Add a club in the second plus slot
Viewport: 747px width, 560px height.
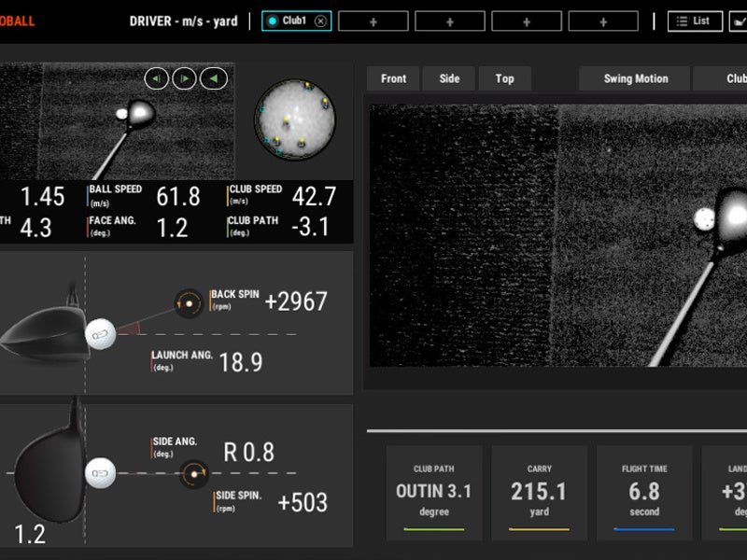(449, 21)
